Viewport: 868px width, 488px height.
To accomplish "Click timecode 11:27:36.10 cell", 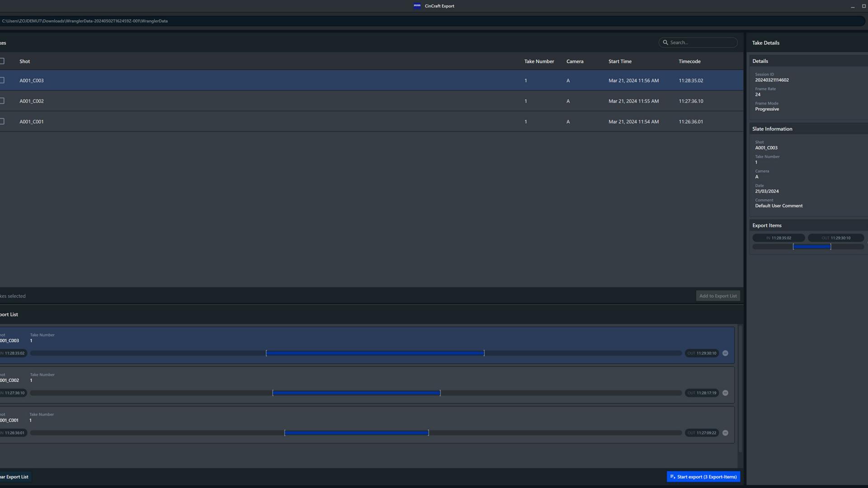I will 691,101.
